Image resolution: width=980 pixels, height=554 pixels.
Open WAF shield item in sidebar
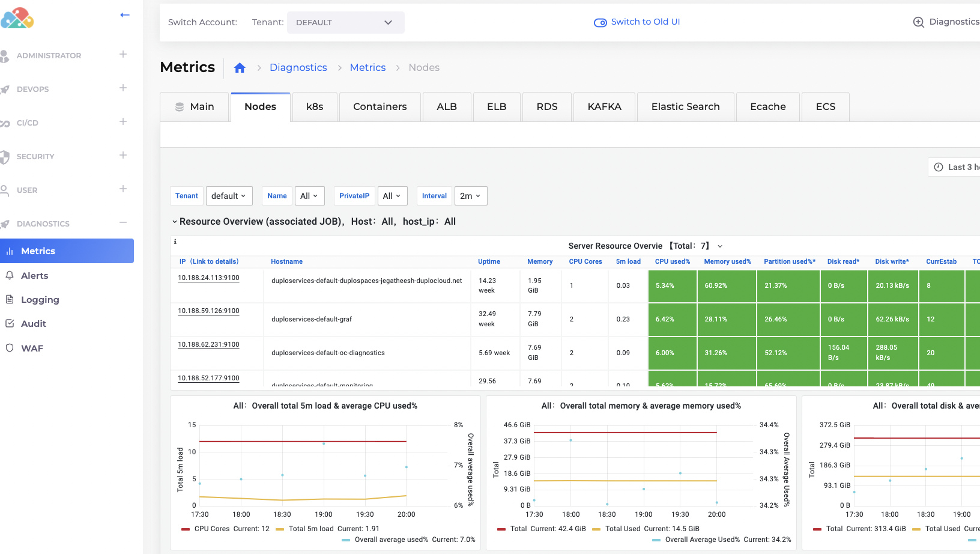[x=32, y=349]
